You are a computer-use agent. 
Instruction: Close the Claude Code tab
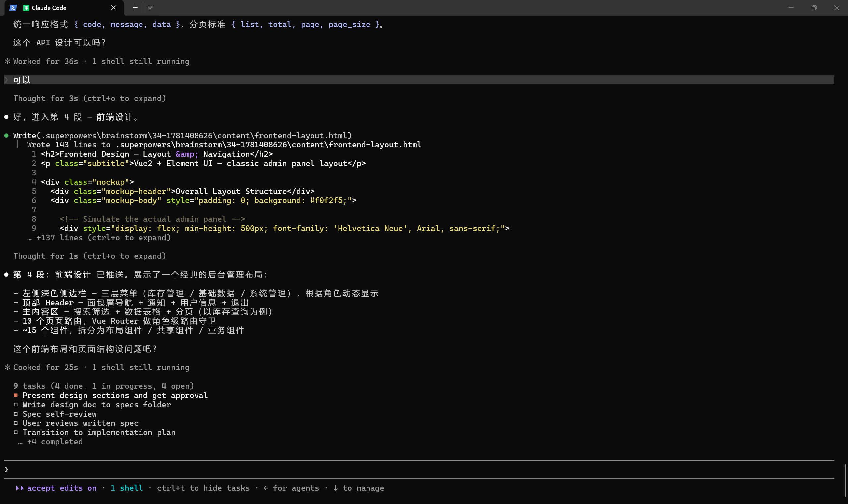click(113, 8)
